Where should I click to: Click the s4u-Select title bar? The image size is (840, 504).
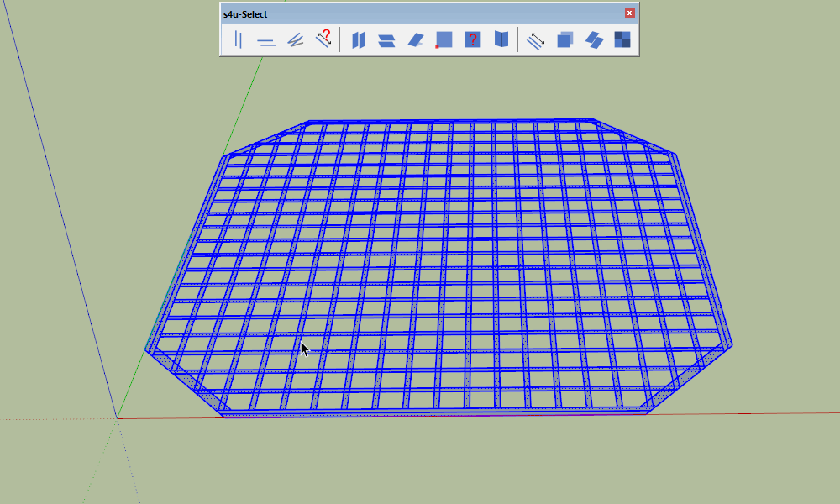point(428,14)
